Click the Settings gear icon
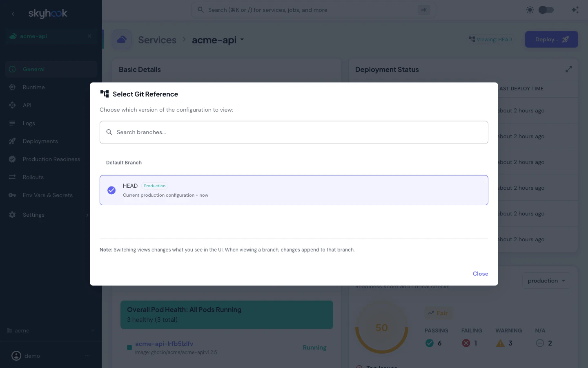This screenshot has height=368, width=588. (12, 215)
